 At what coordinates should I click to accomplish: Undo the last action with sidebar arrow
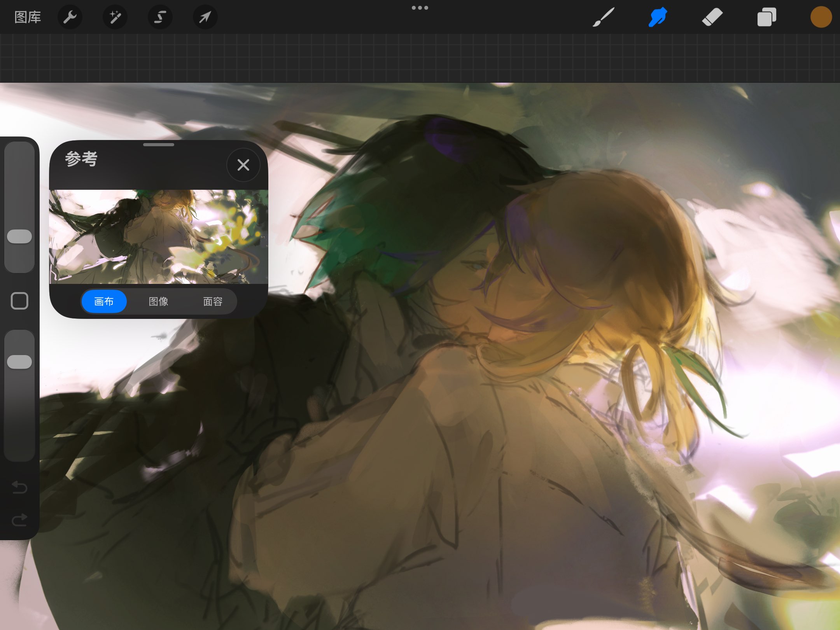19,487
